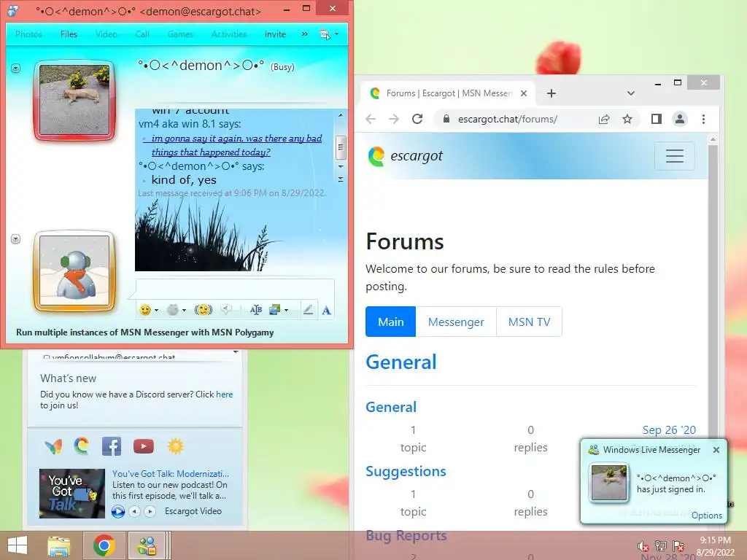Open the Facebook icon in Messenger panel
This screenshot has height=560, width=747.
pos(112,446)
